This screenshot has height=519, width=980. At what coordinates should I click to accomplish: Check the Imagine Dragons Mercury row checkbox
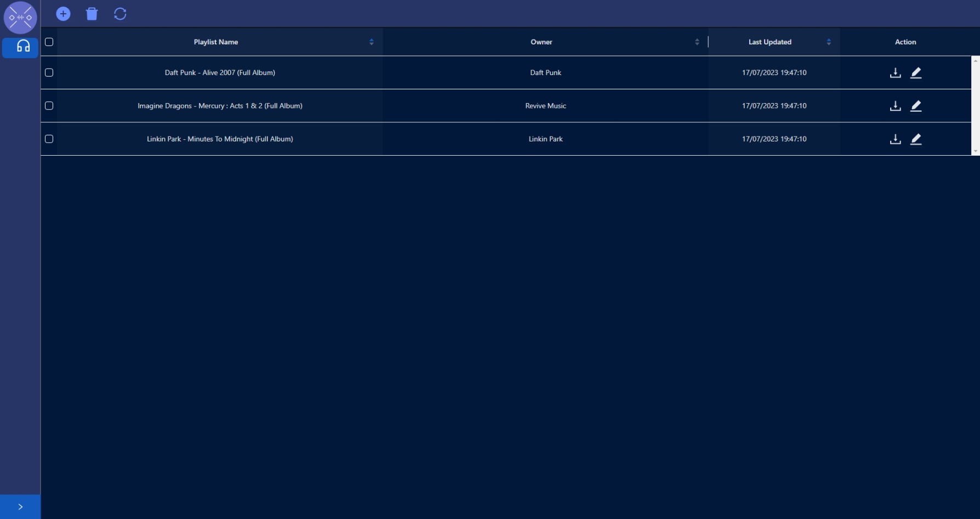[49, 106]
